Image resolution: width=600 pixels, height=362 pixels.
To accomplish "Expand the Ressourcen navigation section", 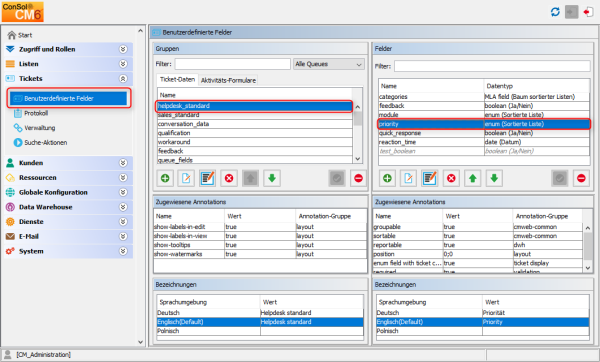I will (123, 178).
